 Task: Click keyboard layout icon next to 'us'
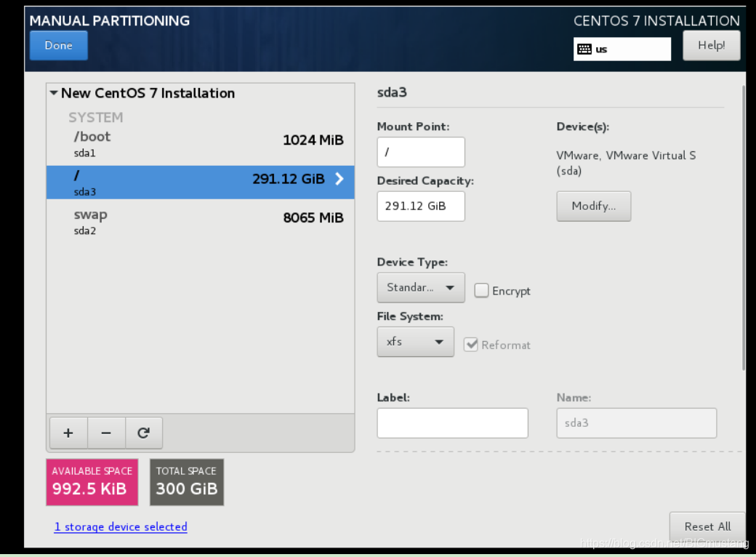coord(584,49)
